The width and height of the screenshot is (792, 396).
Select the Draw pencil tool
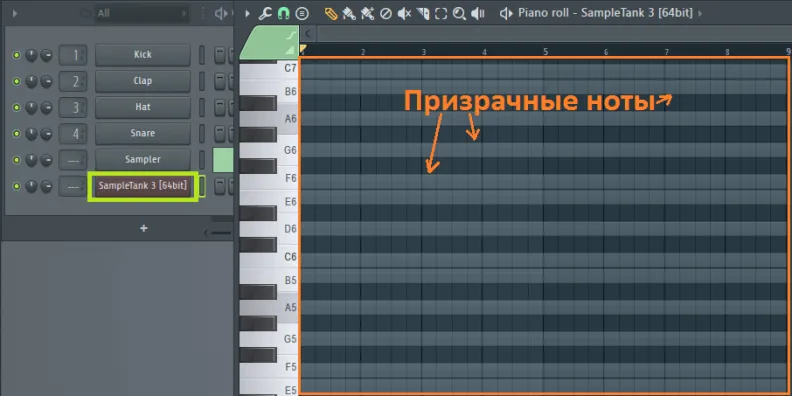pyautogui.click(x=331, y=14)
